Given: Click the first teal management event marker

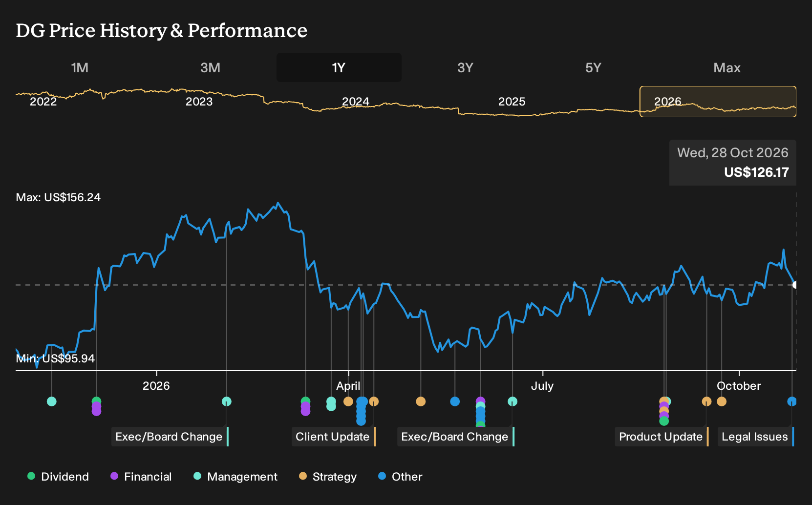Looking at the screenshot, I should click(52, 401).
